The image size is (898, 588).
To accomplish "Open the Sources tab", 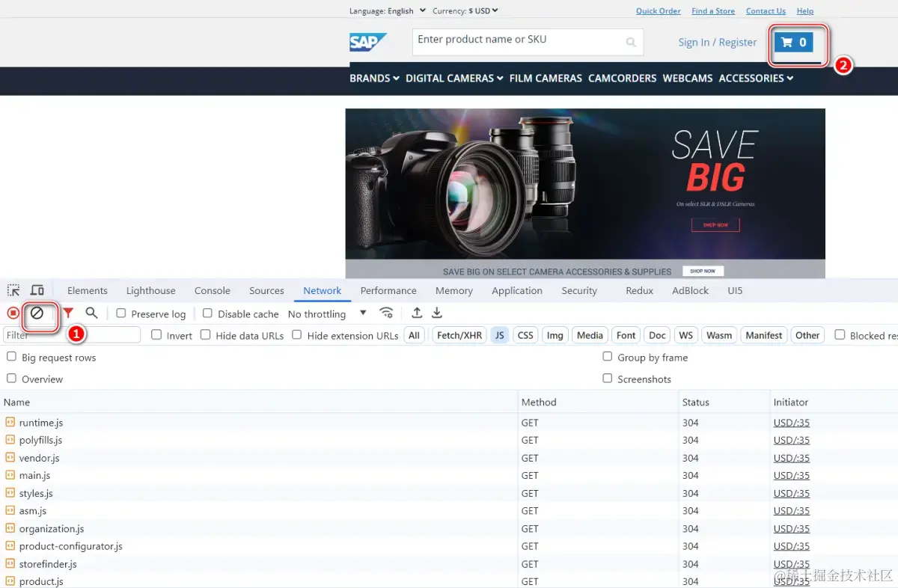I will (266, 290).
